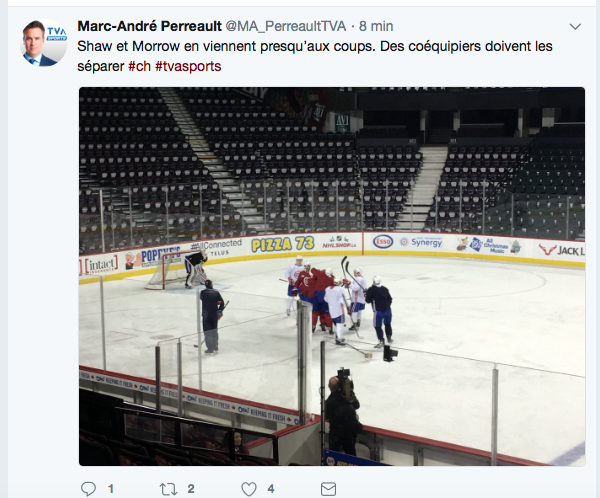This screenshot has width=600, height=498.
Task: Like the tweet with the heart icon
Action: coord(247,489)
